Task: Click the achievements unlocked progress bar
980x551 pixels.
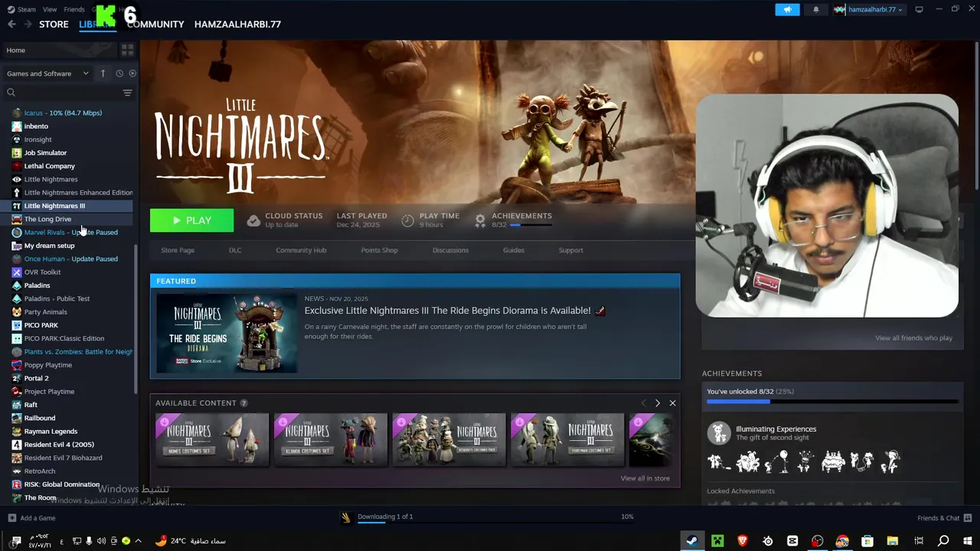Action: click(x=832, y=401)
